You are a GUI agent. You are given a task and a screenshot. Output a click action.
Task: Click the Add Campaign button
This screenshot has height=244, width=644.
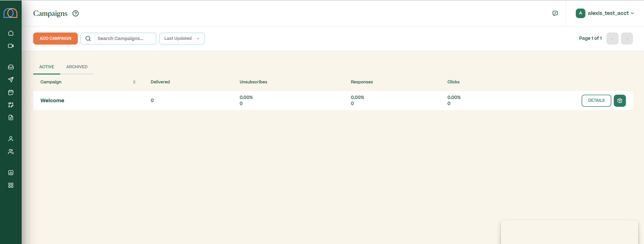(55, 39)
